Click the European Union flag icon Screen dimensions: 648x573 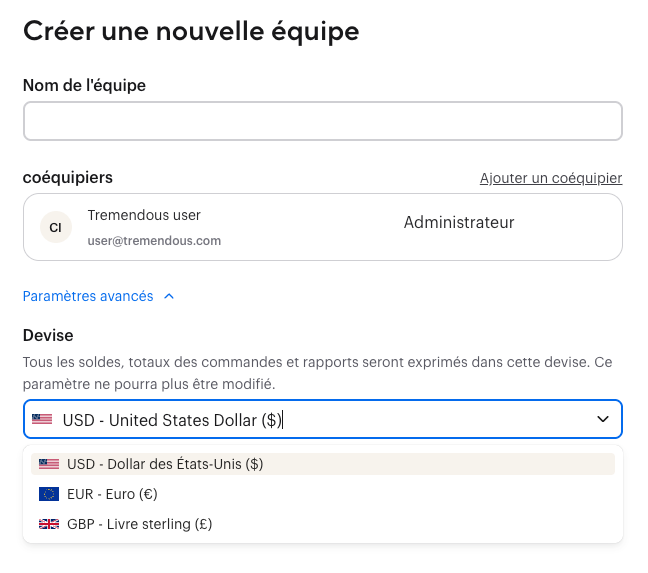coord(48,494)
